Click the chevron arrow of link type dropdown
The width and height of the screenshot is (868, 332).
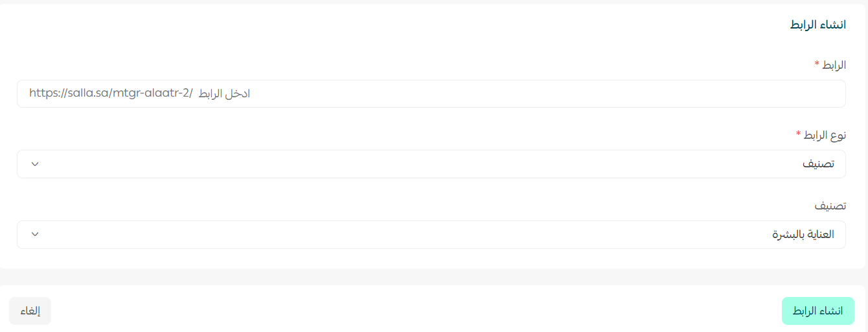[x=35, y=164]
